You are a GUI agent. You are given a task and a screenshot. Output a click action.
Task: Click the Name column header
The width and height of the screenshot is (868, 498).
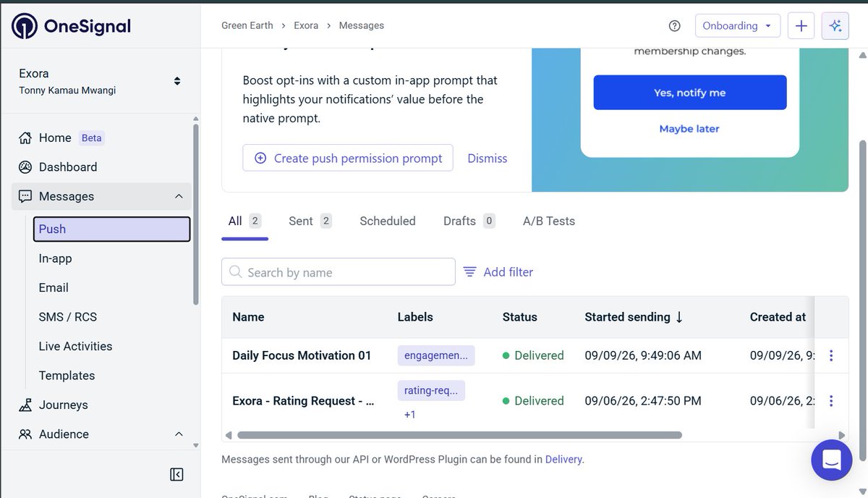(x=248, y=317)
